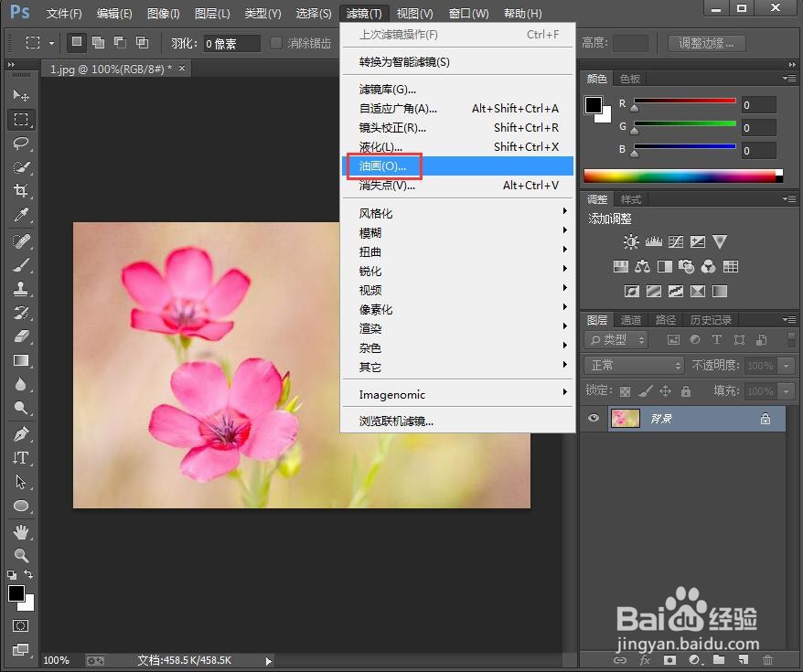Select the Lasso tool
This screenshot has width=803, height=672.
click(20, 144)
